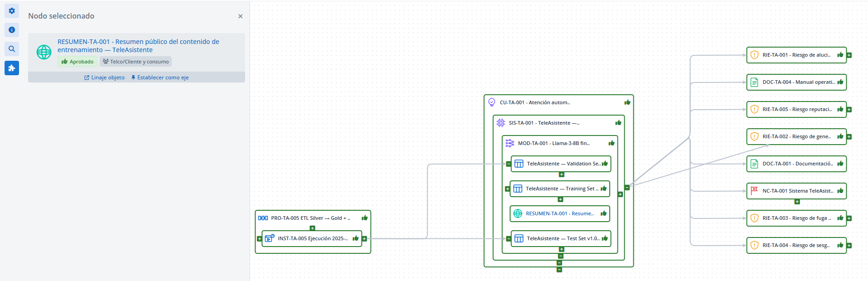The width and height of the screenshot is (868, 281).
Task: Click the globe icon of the selected node
Action: tap(44, 52)
